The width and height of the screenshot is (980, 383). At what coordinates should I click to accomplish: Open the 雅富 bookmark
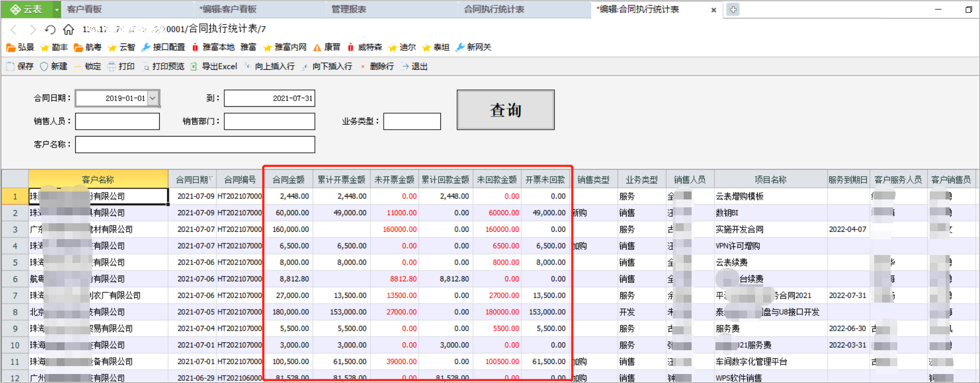pos(248,47)
